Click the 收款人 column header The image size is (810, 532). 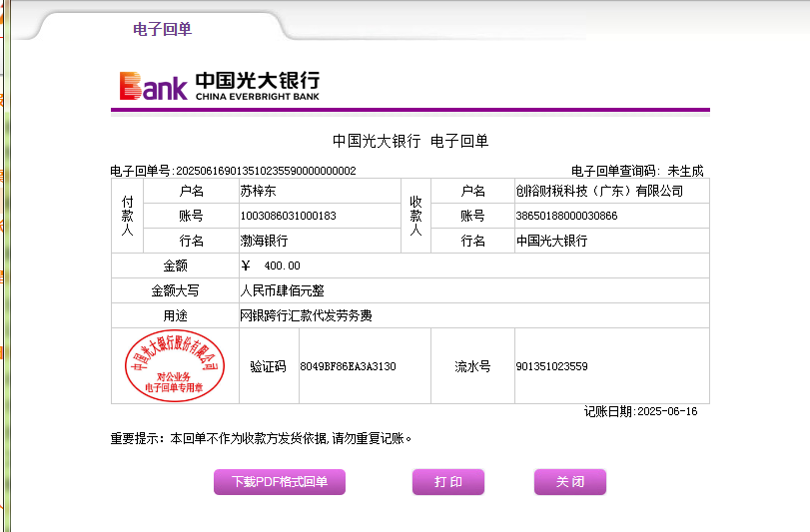(415, 216)
